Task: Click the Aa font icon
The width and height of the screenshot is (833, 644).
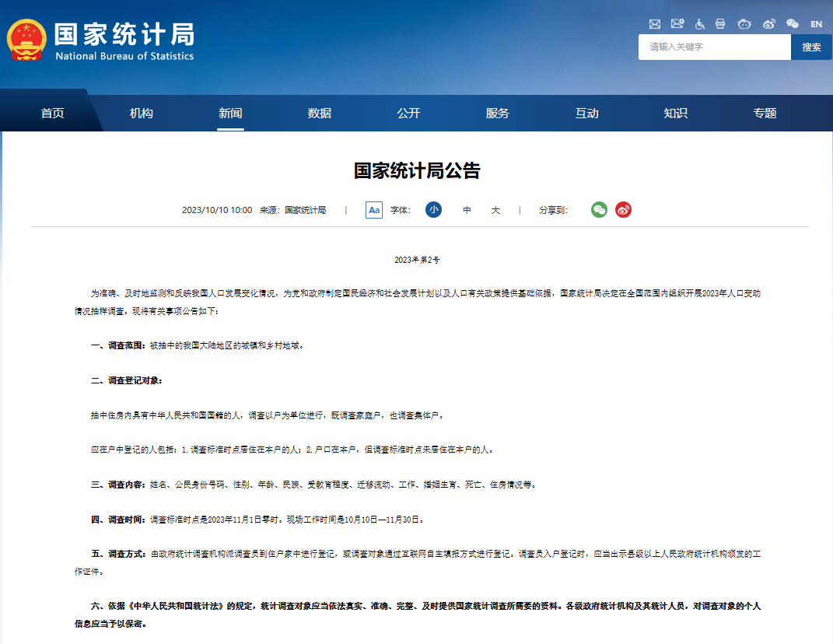Action: (374, 210)
